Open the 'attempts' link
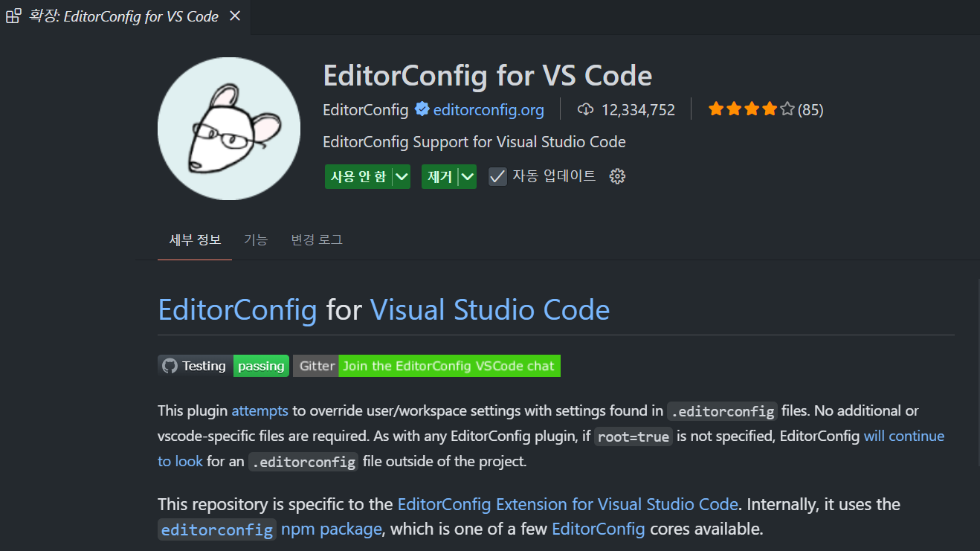This screenshot has height=551, width=980. click(259, 410)
